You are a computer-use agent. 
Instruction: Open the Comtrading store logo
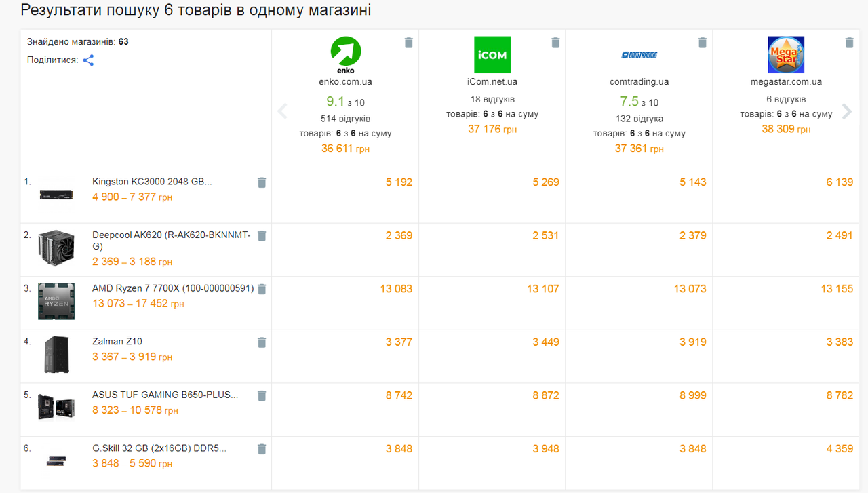(639, 55)
